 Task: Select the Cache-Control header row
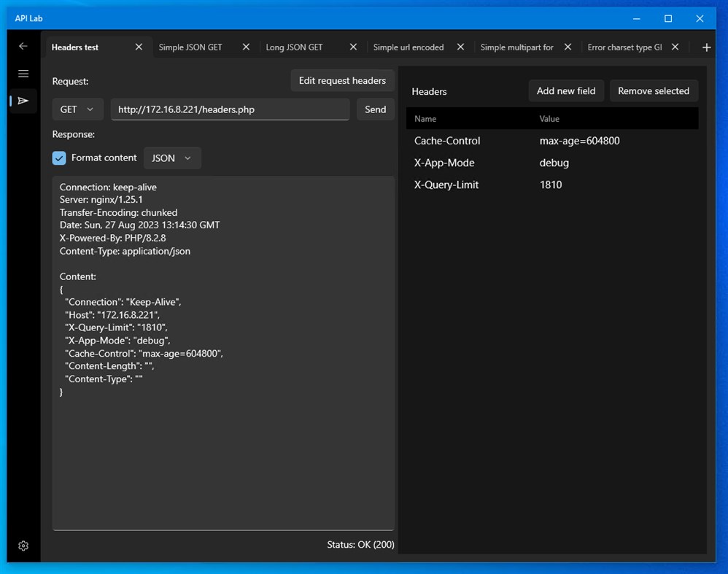446,140
